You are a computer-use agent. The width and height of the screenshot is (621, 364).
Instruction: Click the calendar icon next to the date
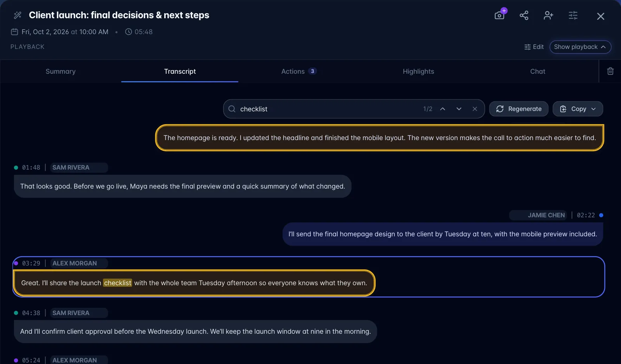point(14,32)
